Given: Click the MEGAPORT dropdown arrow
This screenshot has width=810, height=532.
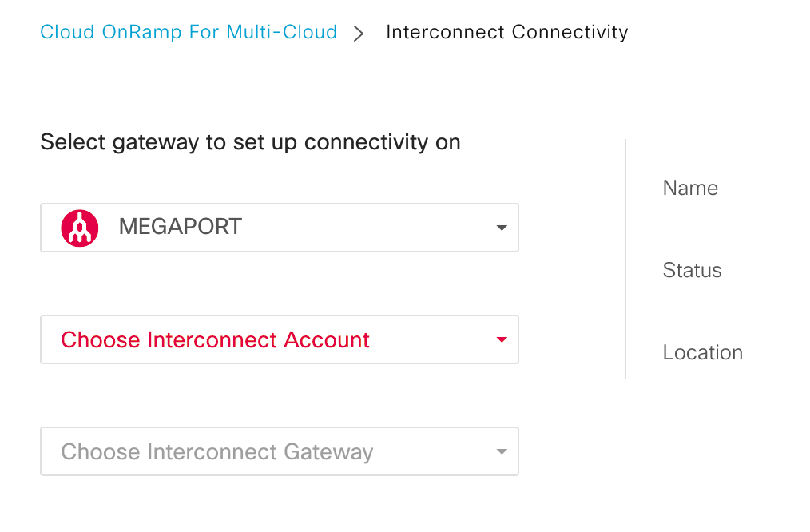Looking at the screenshot, I should (x=502, y=228).
